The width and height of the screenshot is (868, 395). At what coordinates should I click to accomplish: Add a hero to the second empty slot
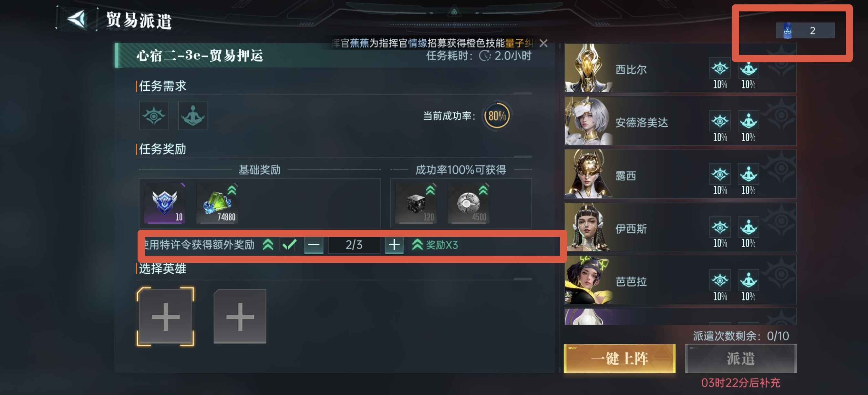(240, 317)
